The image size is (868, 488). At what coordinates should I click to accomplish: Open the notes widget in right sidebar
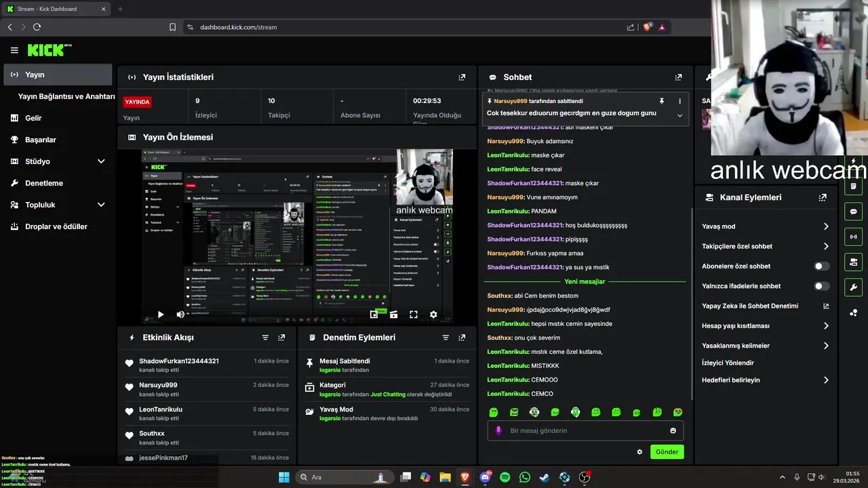[853, 186]
